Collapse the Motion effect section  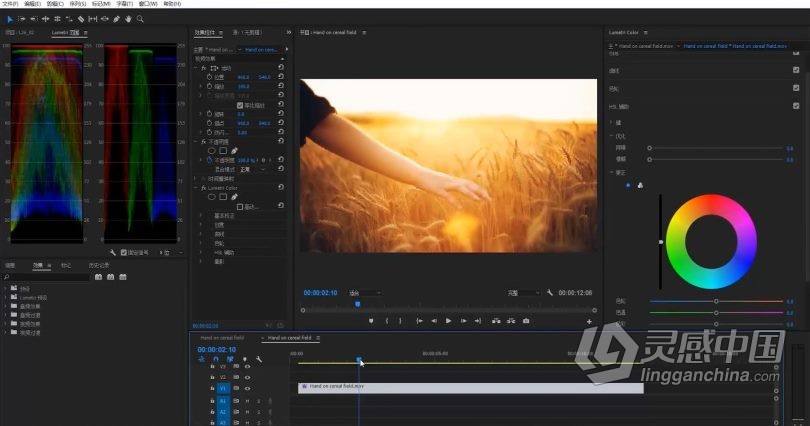coord(196,68)
